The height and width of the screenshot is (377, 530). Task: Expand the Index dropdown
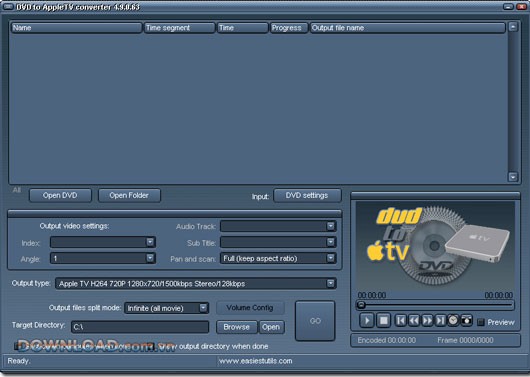(150, 242)
